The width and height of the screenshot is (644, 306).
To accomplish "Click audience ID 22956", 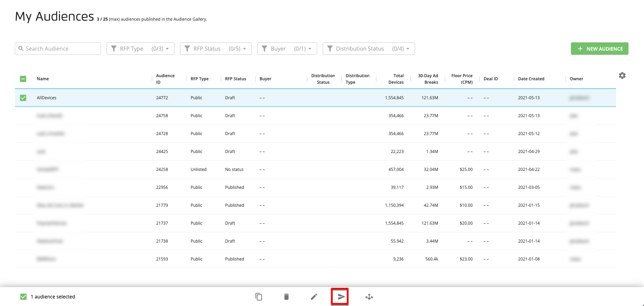I will [x=162, y=187].
